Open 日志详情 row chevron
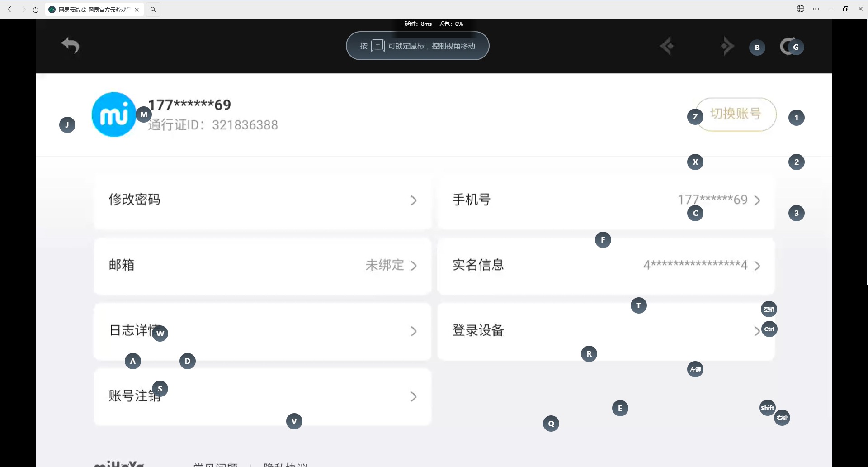The height and width of the screenshot is (467, 868). coord(414,331)
